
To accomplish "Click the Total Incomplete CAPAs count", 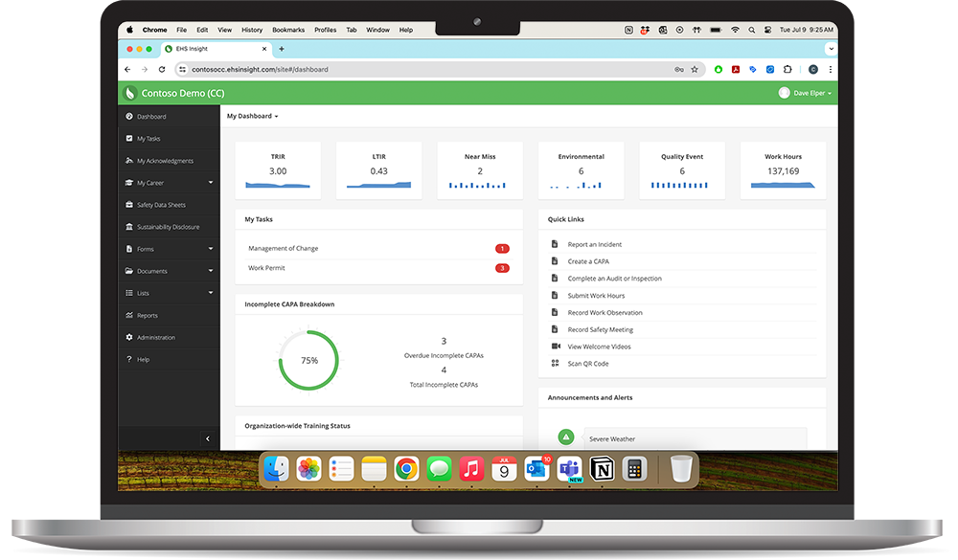I will (x=444, y=370).
